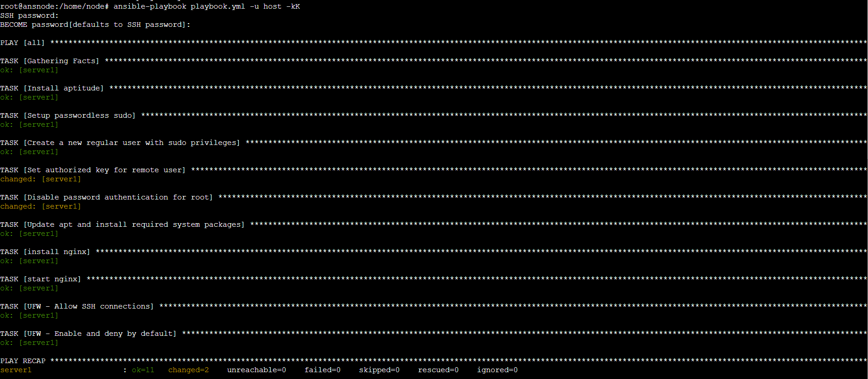Click the PLAY RECAP header text
This screenshot has height=379, width=868.
point(23,361)
